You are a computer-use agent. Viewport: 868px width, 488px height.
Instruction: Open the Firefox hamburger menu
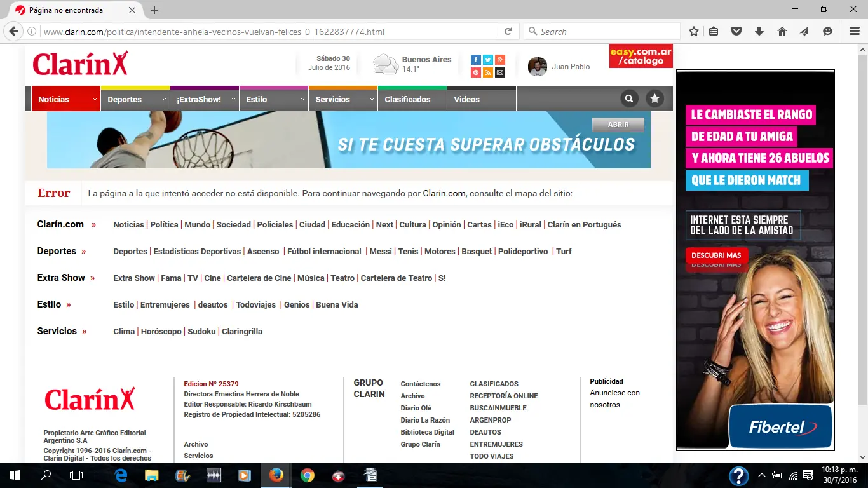[x=854, y=32]
